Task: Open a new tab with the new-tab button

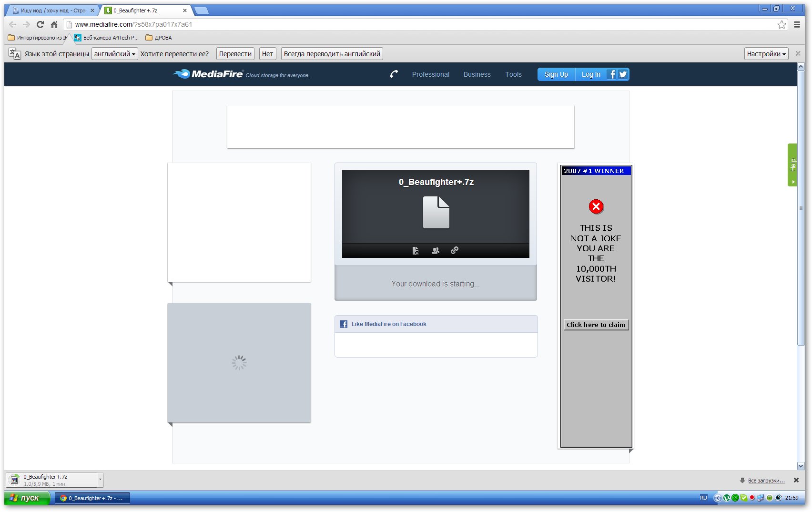Action: [x=202, y=10]
